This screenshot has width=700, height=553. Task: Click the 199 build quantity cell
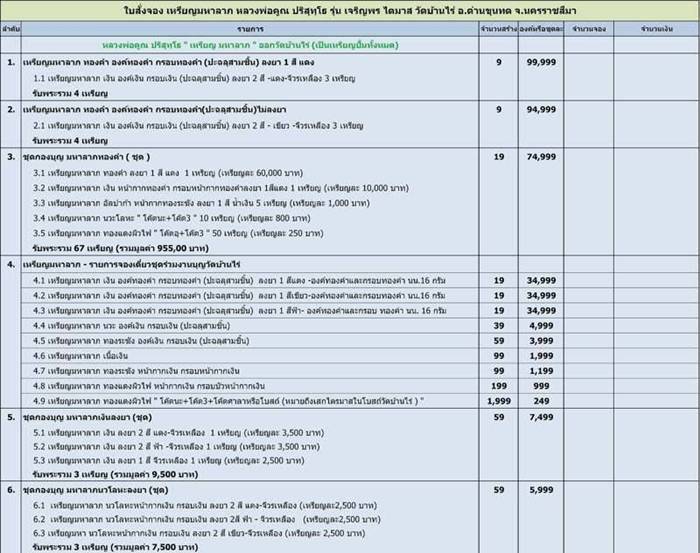pyautogui.click(x=498, y=386)
